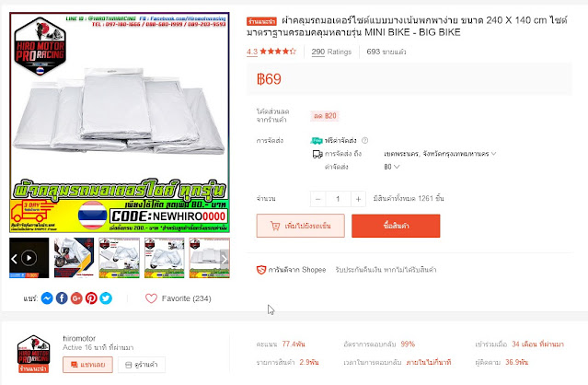Image resolution: width=588 pixels, height=385 pixels.
Task: View the hiromotor shop page
Action: point(142,365)
